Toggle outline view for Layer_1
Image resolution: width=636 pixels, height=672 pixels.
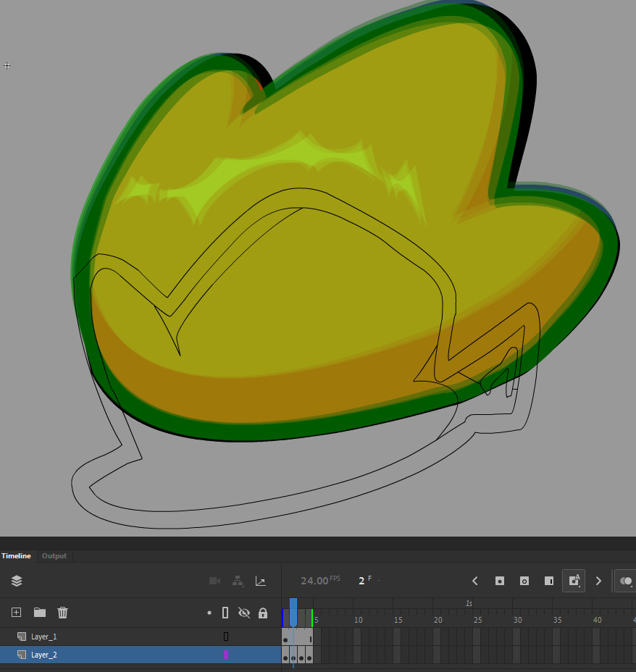[225, 636]
